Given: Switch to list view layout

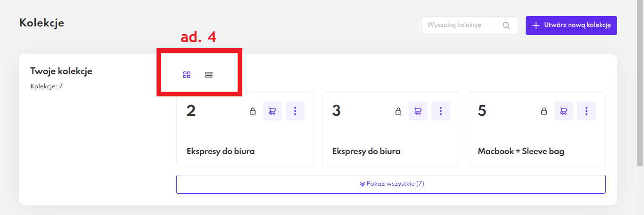Looking at the screenshot, I should [x=209, y=75].
